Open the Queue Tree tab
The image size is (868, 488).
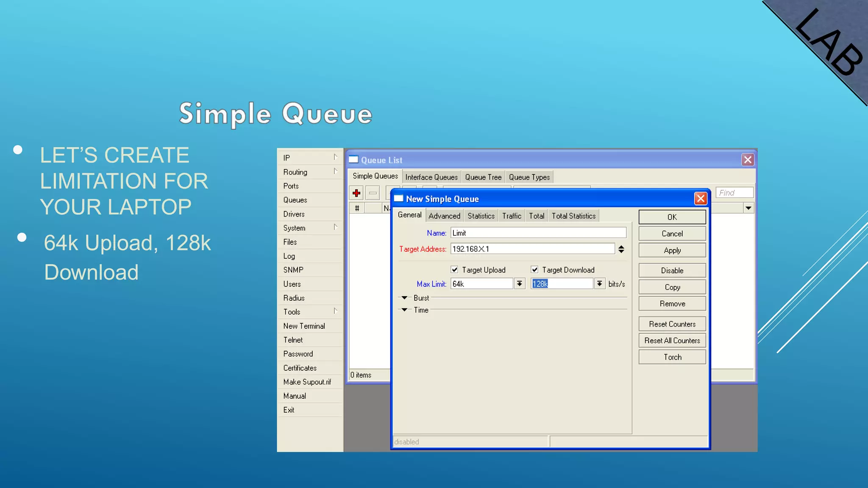tap(483, 177)
